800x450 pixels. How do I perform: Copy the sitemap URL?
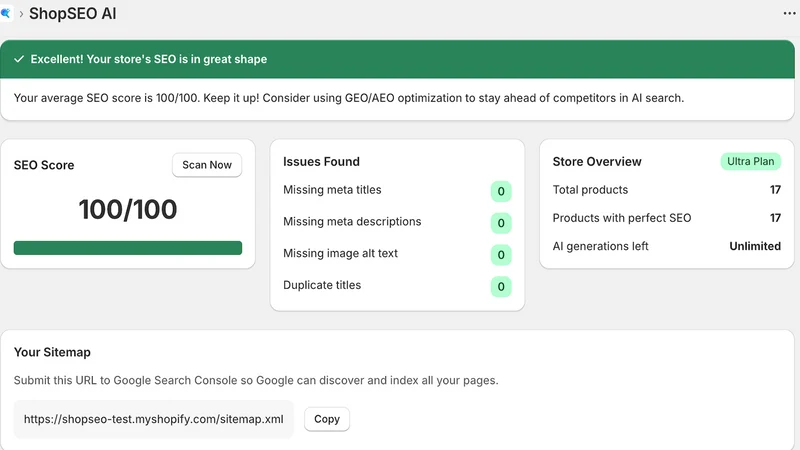click(327, 419)
